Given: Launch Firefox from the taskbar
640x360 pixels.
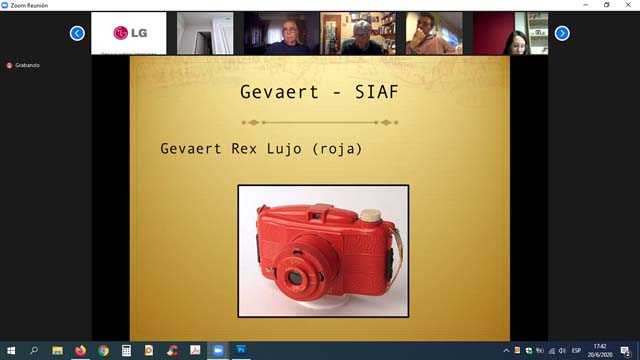Looking at the screenshot, I should [80, 351].
